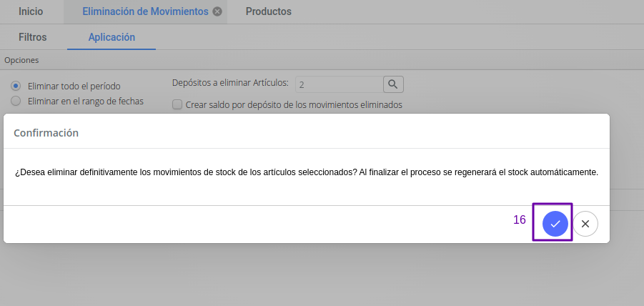This screenshot has height=306, width=644.
Task: Confirm deletion with the blue checkmark button
Action: 555,224
